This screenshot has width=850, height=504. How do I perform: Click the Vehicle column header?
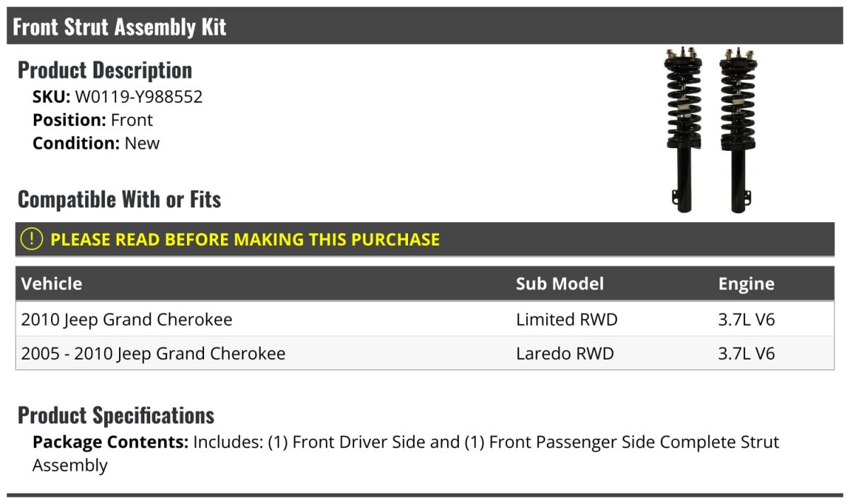[52, 284]
